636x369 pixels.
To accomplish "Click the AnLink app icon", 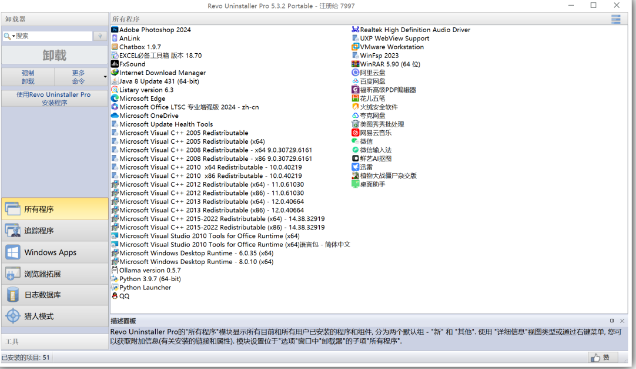I will click(115, 38).
